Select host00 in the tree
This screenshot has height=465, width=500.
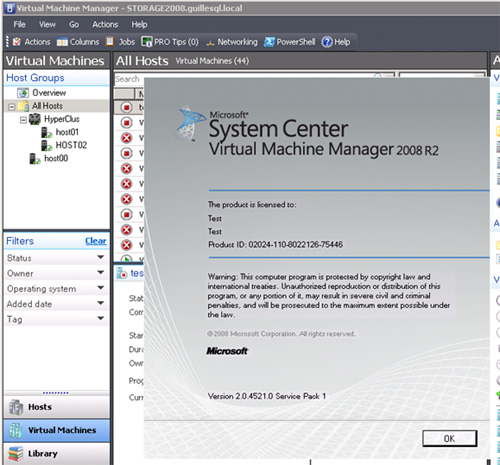tap(56, 158)
